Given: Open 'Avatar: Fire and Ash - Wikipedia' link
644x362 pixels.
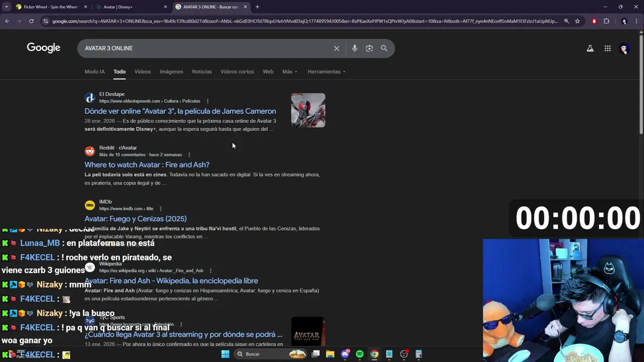Looking at the screenshot, I should pos(171,281).
